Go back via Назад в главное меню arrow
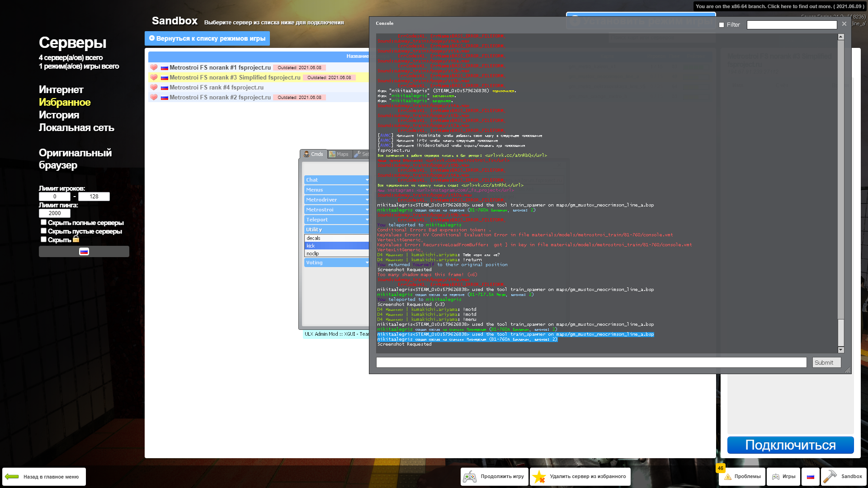Viewport: 868px width, 488px height. [44, 477]
